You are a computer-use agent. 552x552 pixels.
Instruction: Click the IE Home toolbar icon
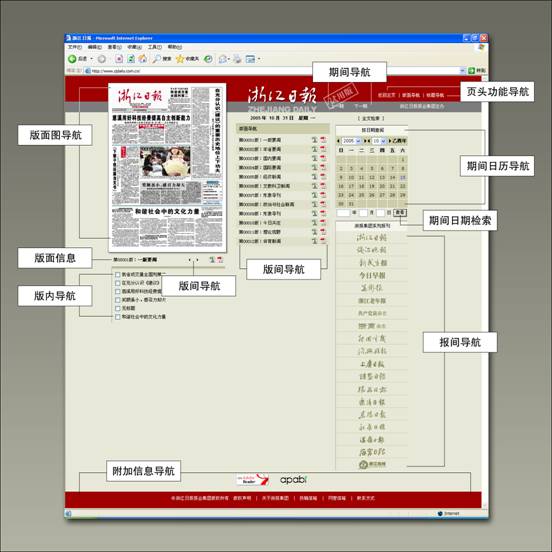pyautogui.click(x=143, y=59)
